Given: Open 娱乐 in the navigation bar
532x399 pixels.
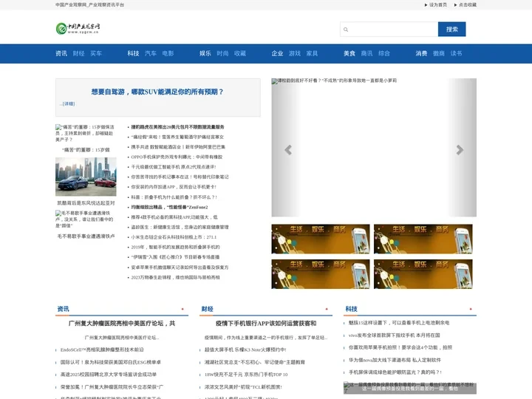Looking at the screenshot, I should point(205,53).
